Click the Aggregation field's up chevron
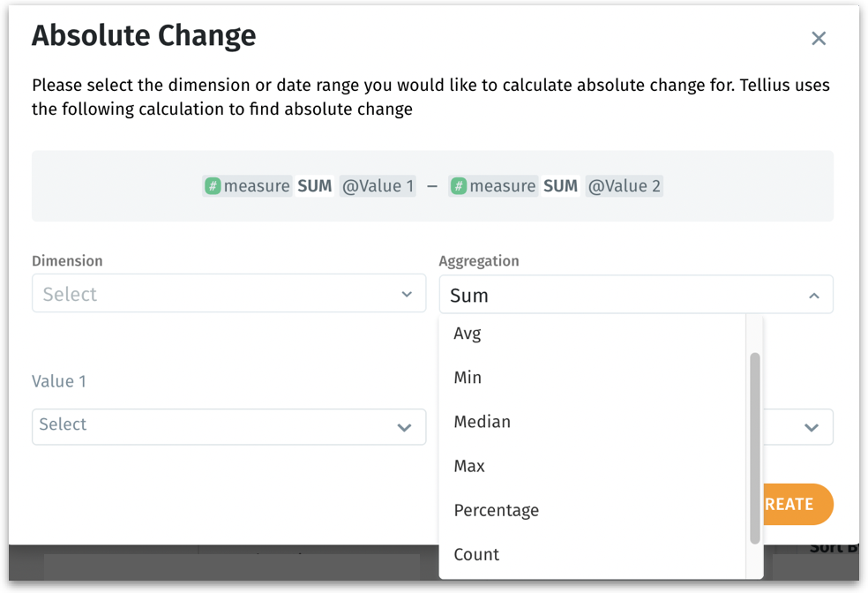 pos(813,296)
